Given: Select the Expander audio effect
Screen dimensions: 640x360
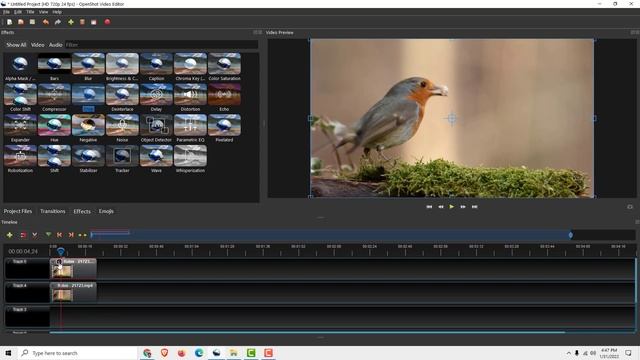Looking at the screenshot, I should (x=20, y=128).
